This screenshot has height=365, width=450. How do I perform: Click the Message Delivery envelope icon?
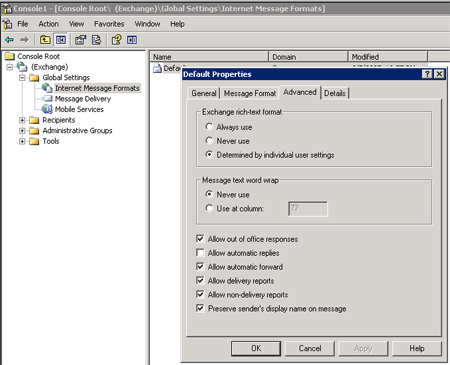(48, 99)
